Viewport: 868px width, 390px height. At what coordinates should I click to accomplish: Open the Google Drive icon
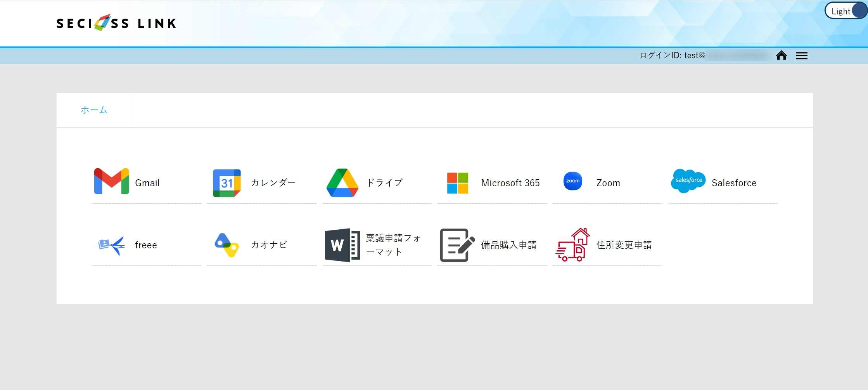pyautogui.click(x=342, y=182)
